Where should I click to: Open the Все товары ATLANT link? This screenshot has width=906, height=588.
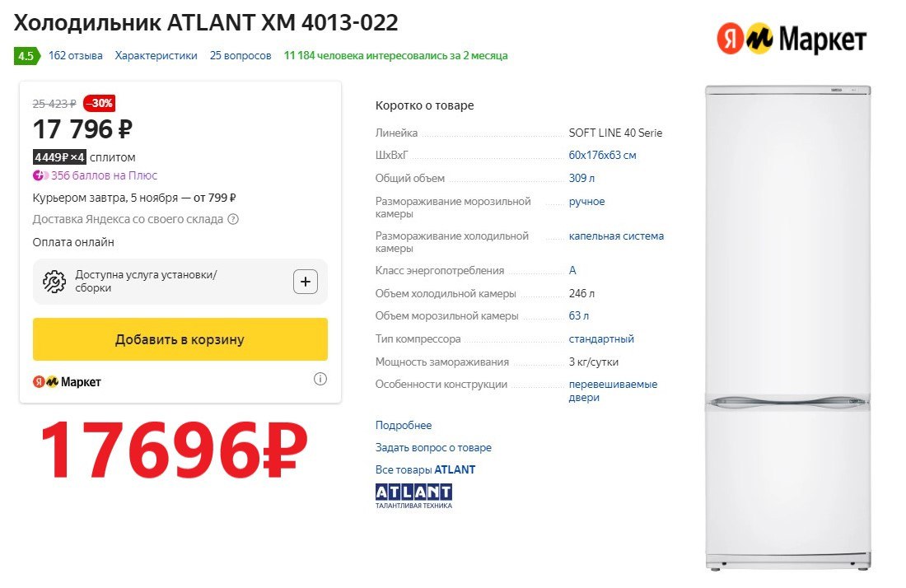[x=425, y=470]
